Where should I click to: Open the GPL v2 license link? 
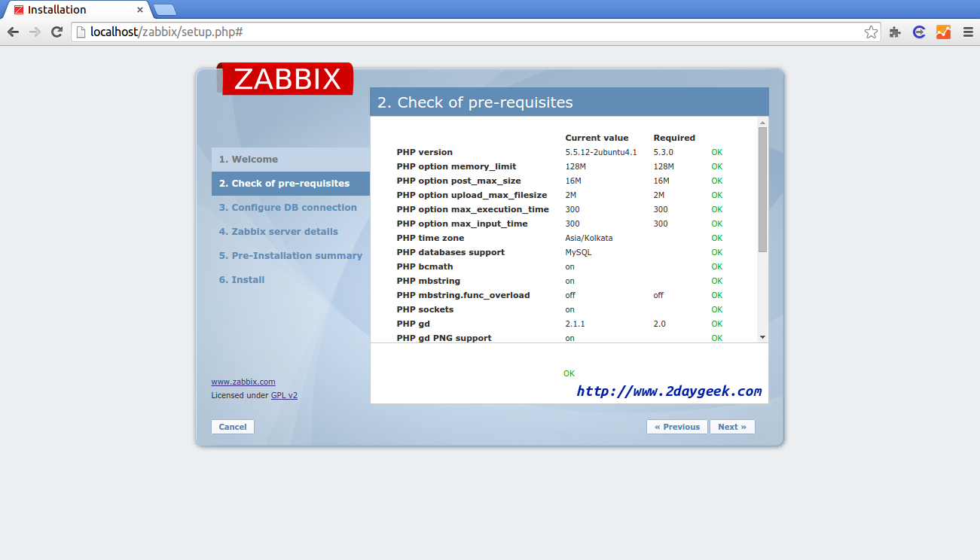pos(284,395)
